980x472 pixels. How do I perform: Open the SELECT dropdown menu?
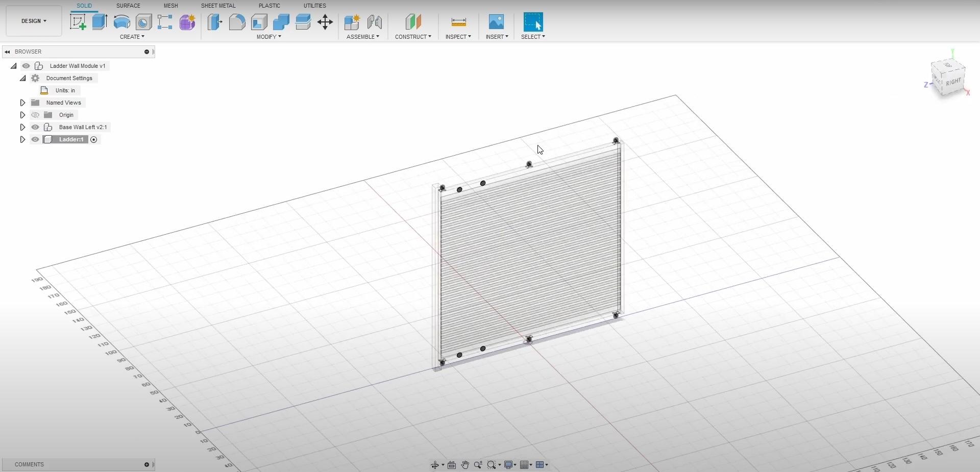click(x=533, y=37)
